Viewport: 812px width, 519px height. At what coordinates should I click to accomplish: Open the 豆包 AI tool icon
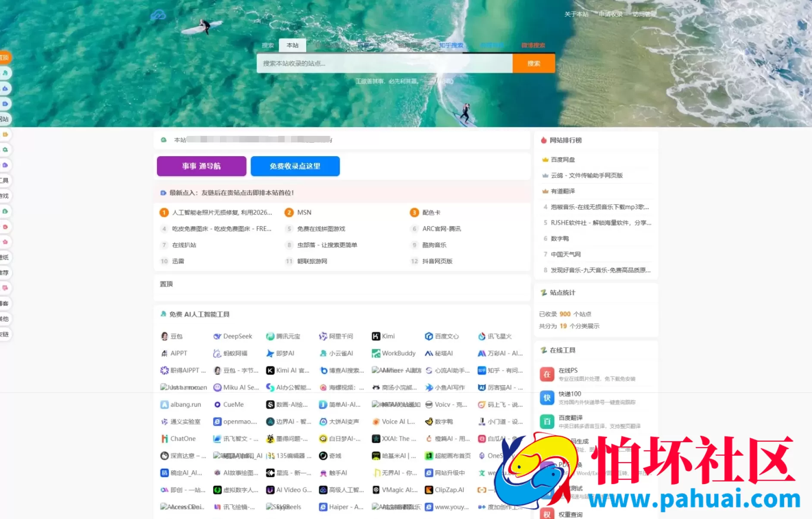[x=164, y=336]
